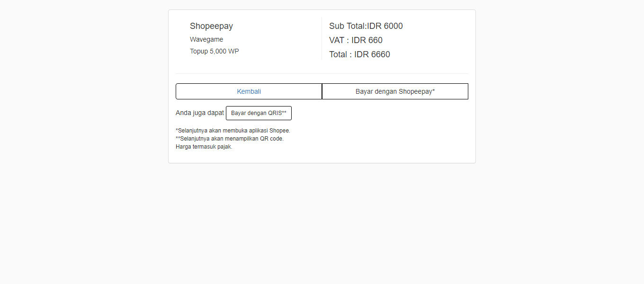The width and height of the screenshot is (644, 284).
Task: Click the footnote about opening aplikasi Shopee
Action: pos(233,130)
